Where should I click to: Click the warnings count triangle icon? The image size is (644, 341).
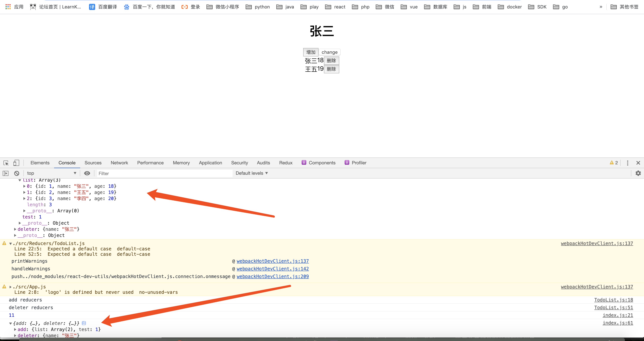coord(612,163)
